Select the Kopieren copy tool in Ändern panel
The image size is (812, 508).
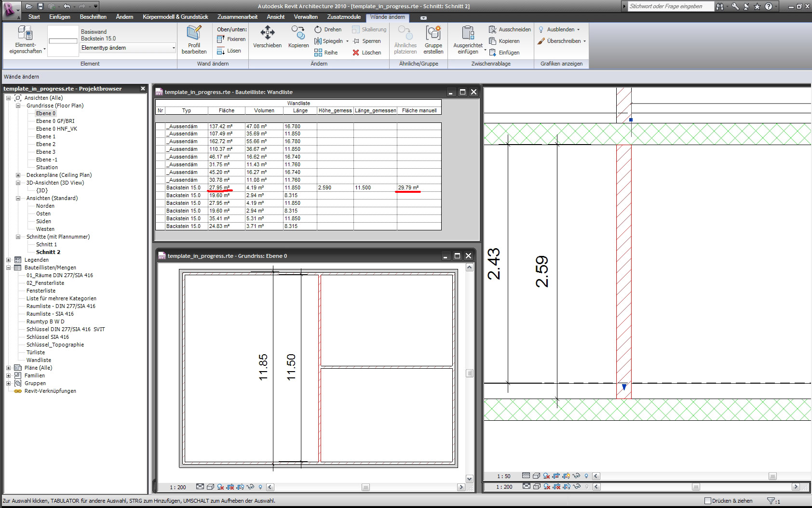tap(298, 37)
